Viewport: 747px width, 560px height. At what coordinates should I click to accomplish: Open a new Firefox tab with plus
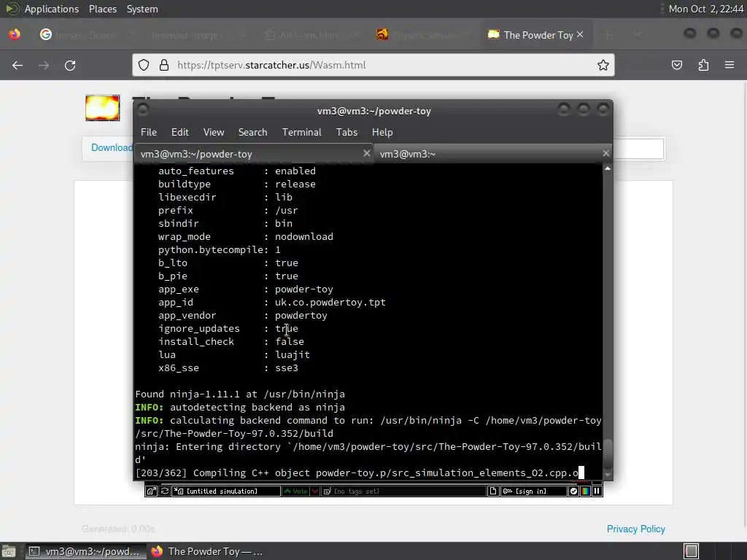608,35
